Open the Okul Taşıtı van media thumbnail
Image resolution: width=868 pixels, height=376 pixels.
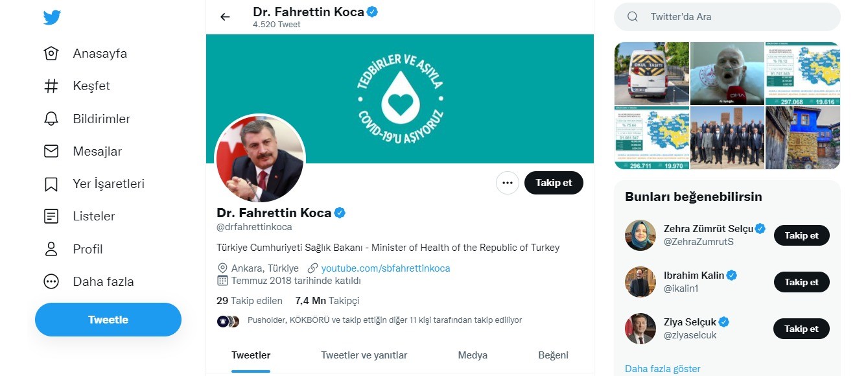pyautogui.click(x=651, y=74)
